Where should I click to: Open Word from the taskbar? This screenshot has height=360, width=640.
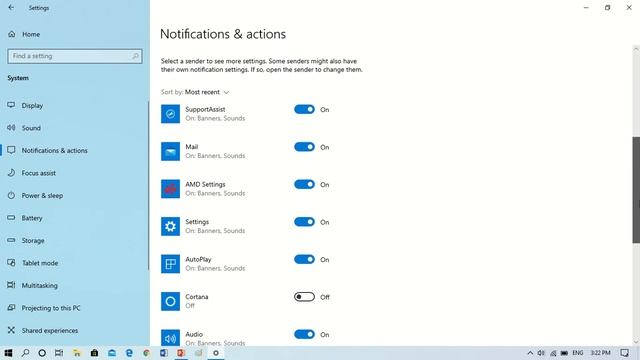click(164, 353)
